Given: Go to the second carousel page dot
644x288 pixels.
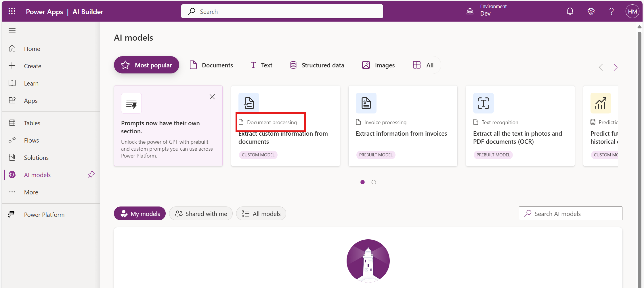Looking at the screenshot, I should pyautogui.click(x=374, y=182).
